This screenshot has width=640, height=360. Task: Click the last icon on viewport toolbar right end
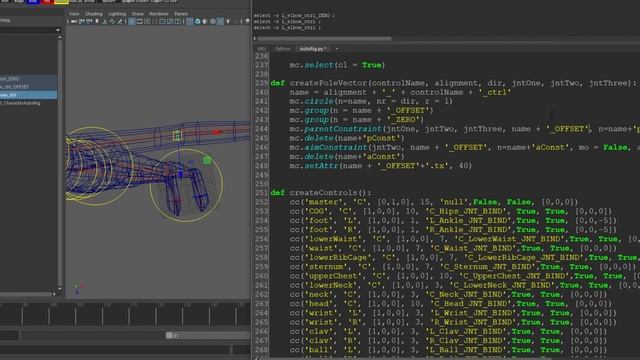[x=247, y=21]
